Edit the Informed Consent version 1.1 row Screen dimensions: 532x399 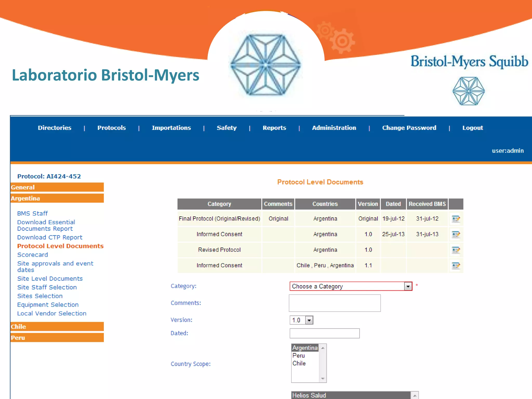click(x=456, y=265)
